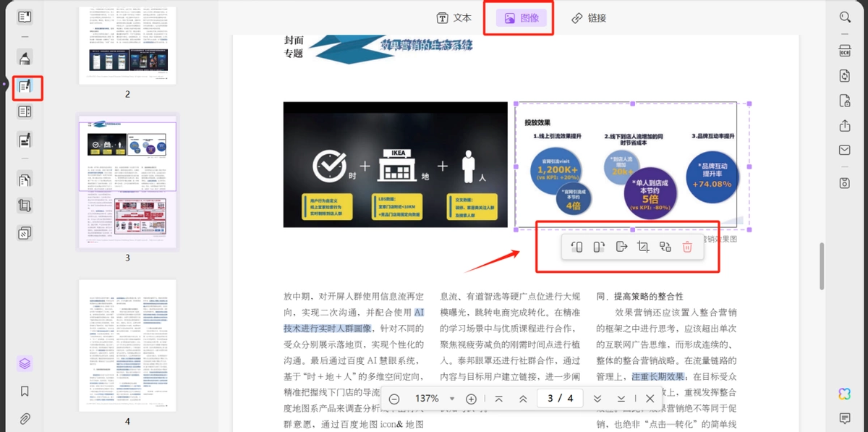Rotate the selected image counterclockwise

(x=576, y=247)
